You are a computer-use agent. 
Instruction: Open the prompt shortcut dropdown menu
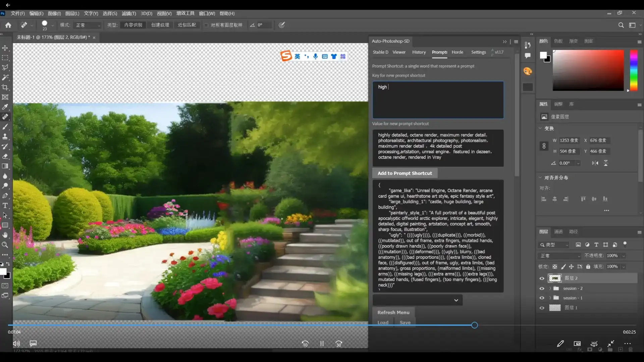(x=417, y=300)
